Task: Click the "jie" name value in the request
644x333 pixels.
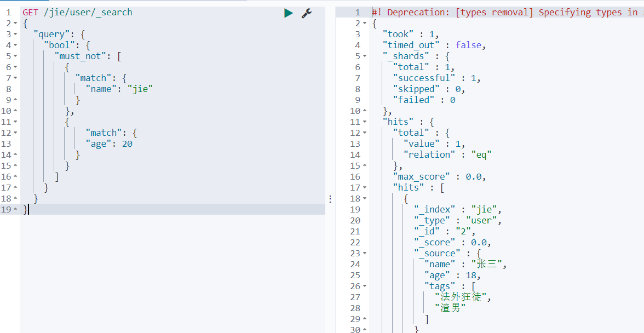Action: tap(140, 89)
